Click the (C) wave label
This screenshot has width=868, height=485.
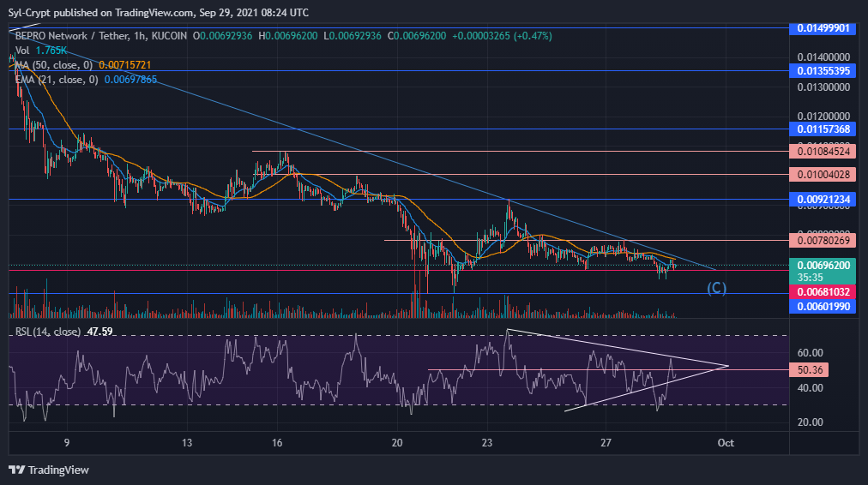(x=717, y=288)
